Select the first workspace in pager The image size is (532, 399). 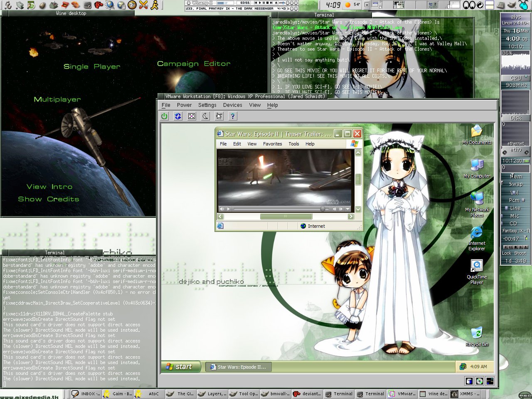[377, 5]
